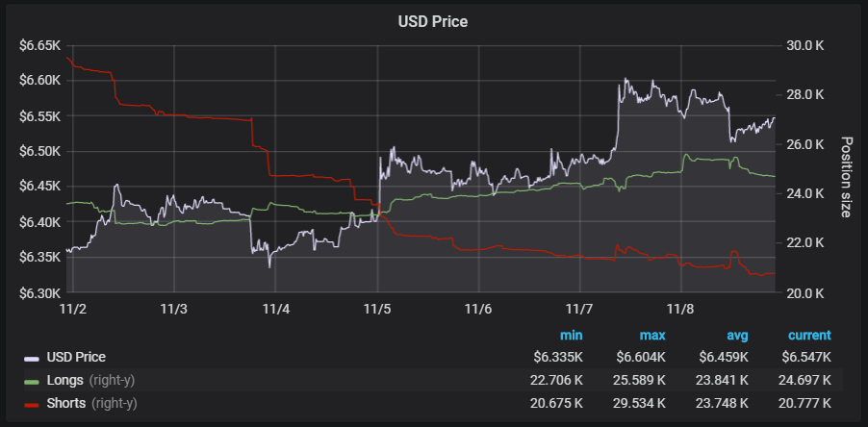Sort legend by the current column
This screenshot has width=868, height=427.
tap(810, 336)
